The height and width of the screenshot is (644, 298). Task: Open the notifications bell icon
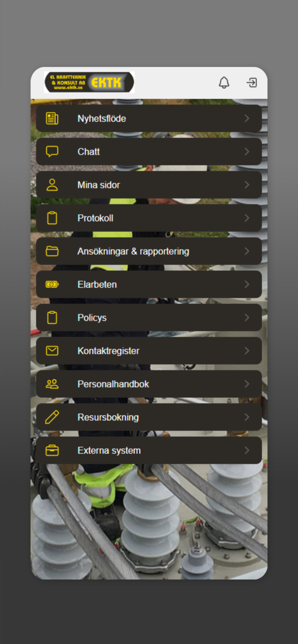(224, 82)
